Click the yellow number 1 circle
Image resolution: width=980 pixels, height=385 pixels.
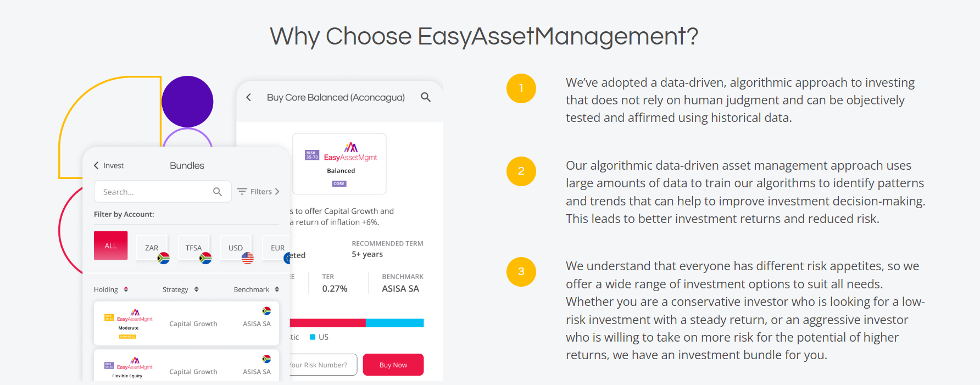pyautogui.click(x=521, y=88)
